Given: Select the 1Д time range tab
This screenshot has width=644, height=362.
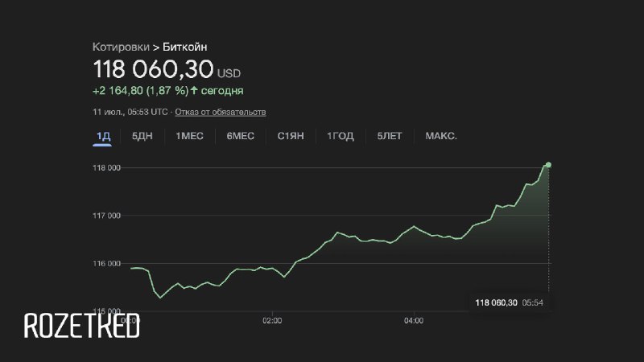Looking at the screenshot, I should point(103,136).
